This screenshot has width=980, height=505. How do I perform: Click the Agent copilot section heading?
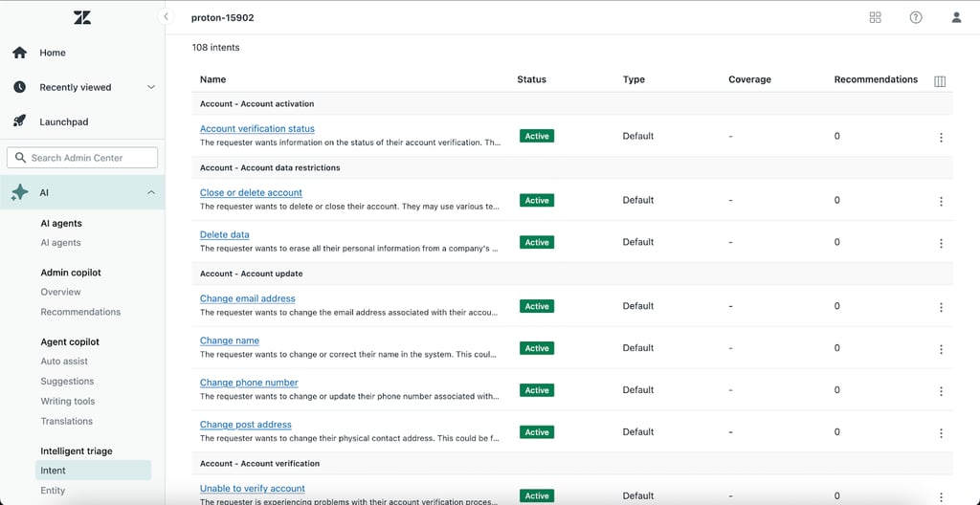point(70,341)
